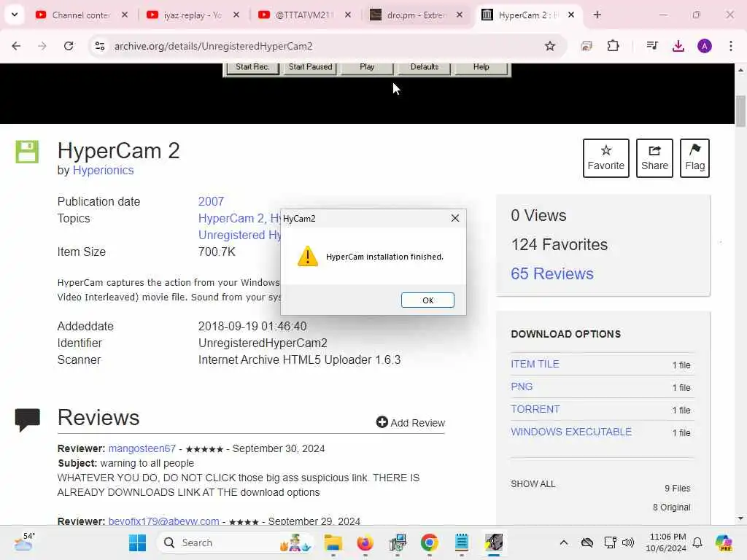Click the browser forward arrow

42,46
